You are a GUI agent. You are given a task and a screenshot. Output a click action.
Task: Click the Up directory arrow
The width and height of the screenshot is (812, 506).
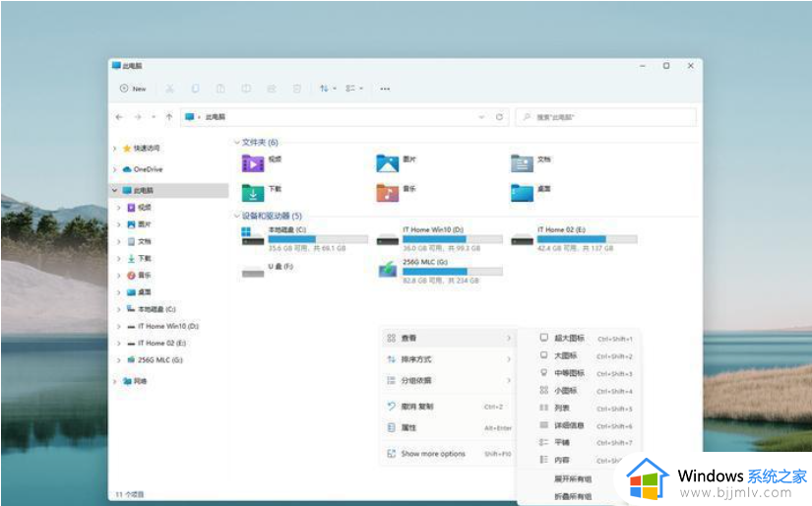[x=169, y=117]
